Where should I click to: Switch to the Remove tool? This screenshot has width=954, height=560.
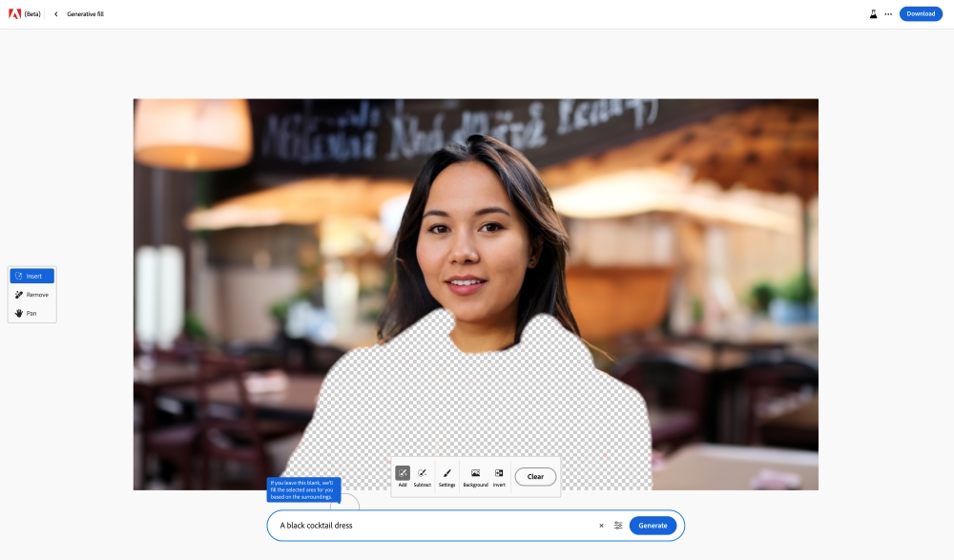tap(32, 294)
